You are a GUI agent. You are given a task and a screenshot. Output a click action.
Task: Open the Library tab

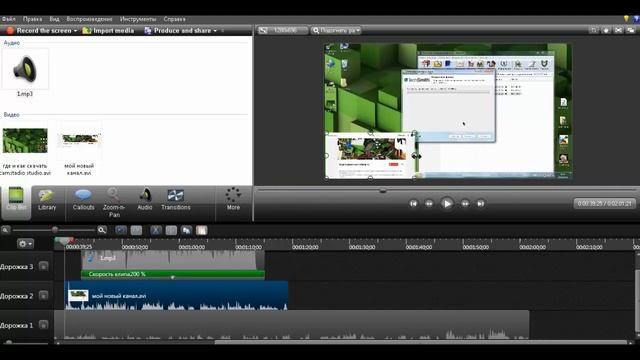pyautogui.click(x=47, y=200)
